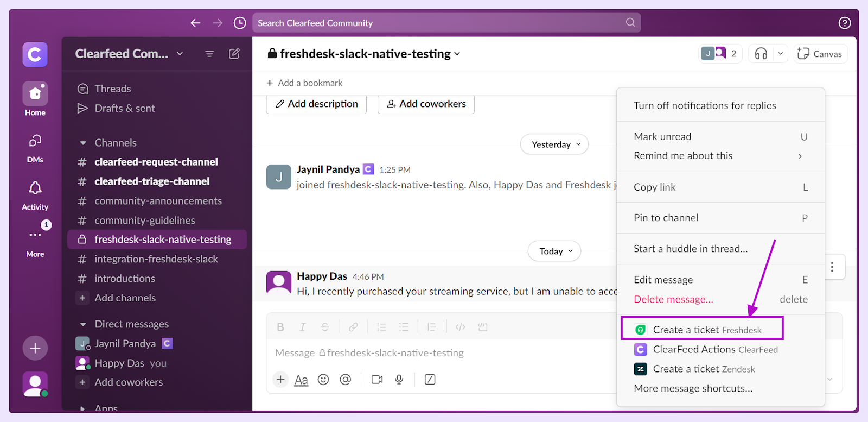This screenshot has height=422, width=868.
Task: Mention someone with @ icon
Action: [x=346, y=380]
